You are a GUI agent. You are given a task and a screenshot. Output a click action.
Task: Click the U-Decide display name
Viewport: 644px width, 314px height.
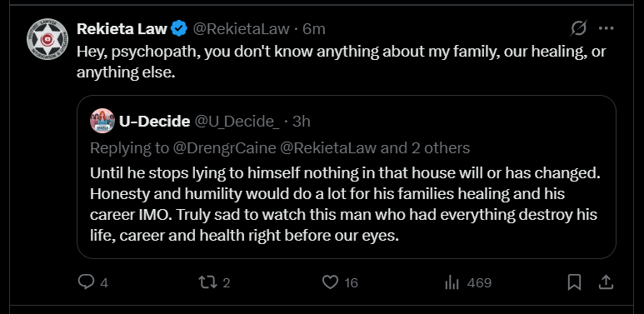coord(154,121)
